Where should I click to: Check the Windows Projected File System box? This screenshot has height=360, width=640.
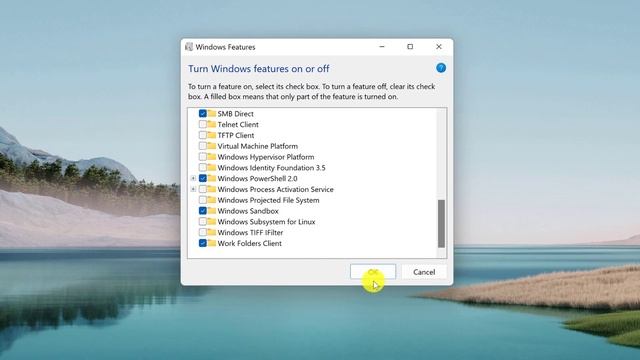click(202, 200)
